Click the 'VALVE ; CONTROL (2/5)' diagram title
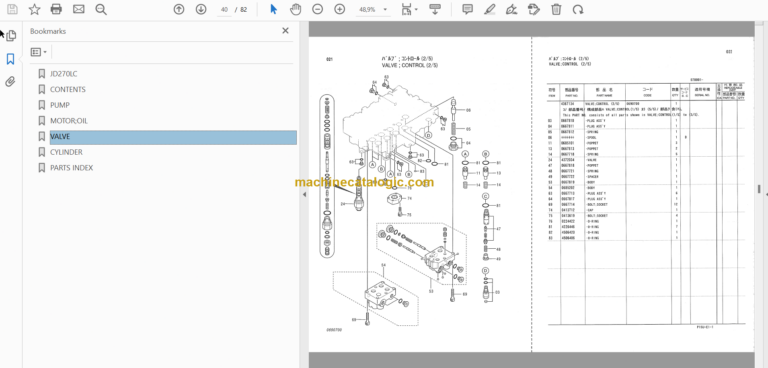The width and height of the screenshot is (768, 368). click(x=410, y=65)
